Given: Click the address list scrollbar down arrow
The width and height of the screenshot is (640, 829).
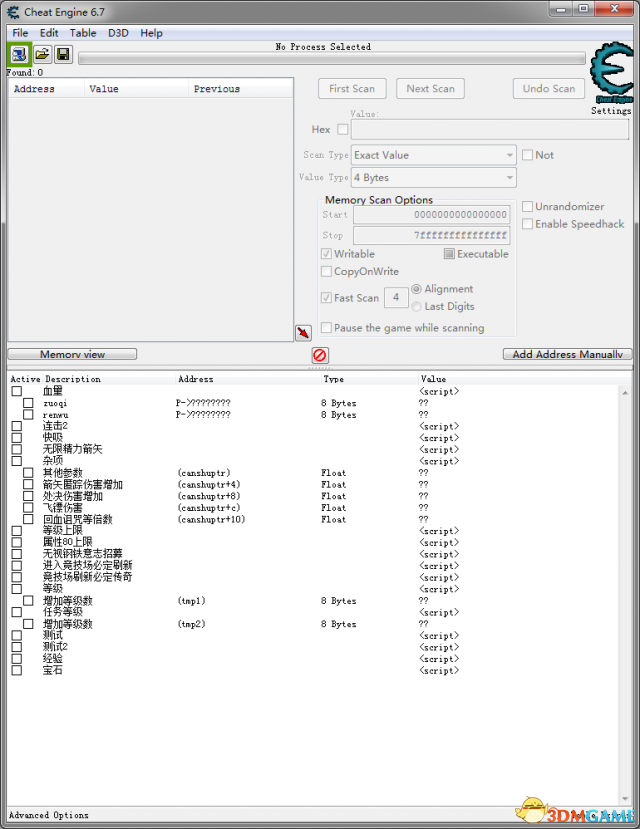Looking at the screenshot, I should (x=625, y=798).
